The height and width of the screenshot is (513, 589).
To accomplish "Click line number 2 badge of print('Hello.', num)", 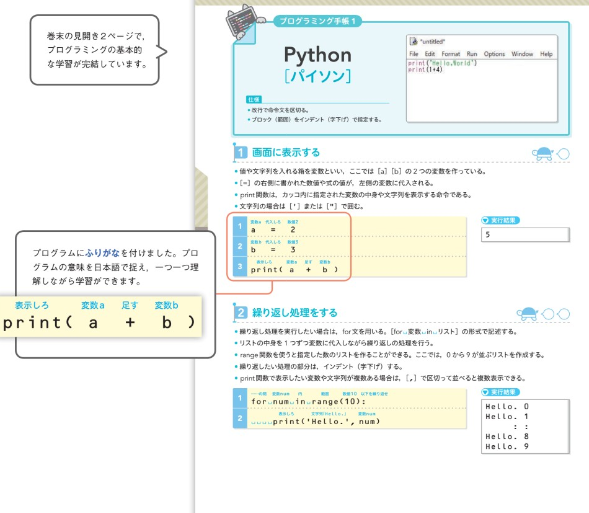I will pos(240,418).
